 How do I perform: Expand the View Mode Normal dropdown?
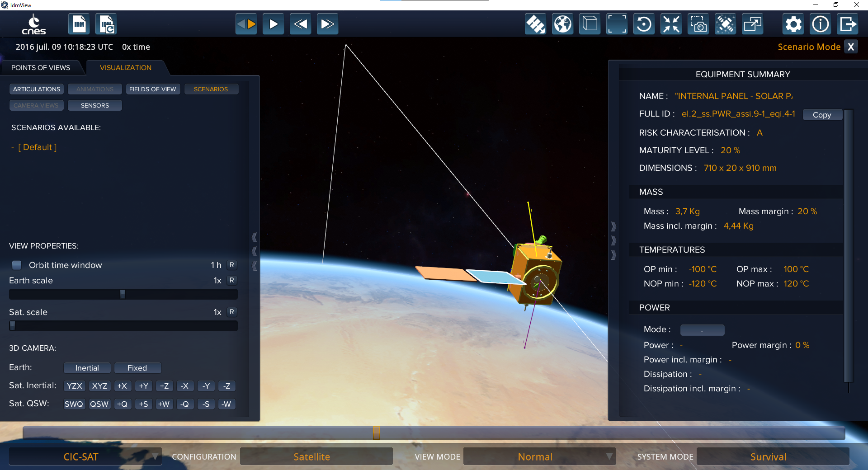539,456
